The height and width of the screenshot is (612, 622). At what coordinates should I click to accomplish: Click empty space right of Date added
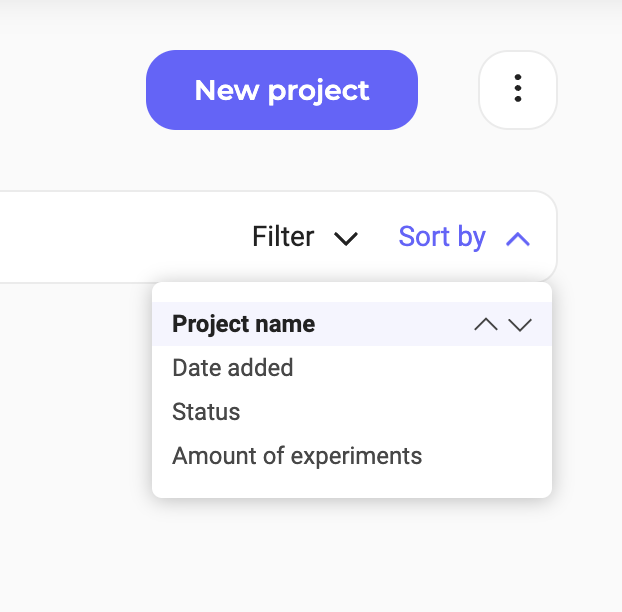pos(420,368)
